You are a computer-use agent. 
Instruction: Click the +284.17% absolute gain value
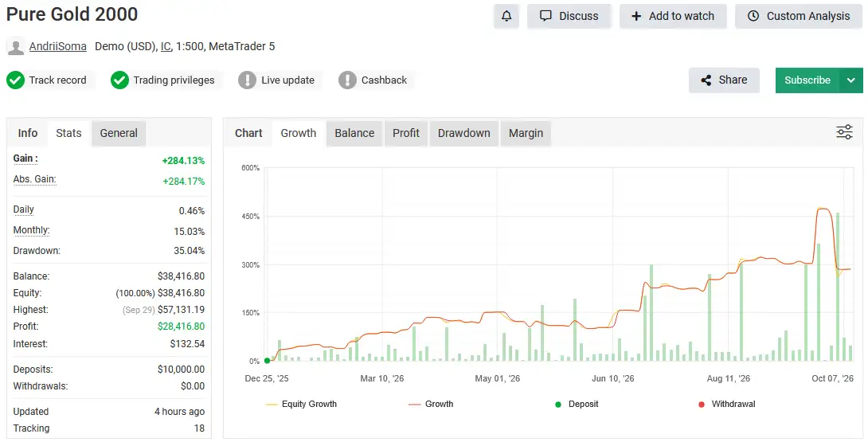[x=184, y=181]
